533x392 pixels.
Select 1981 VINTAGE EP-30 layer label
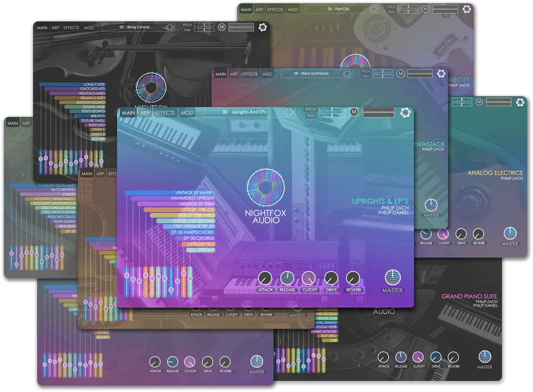(x=194, y=226)
